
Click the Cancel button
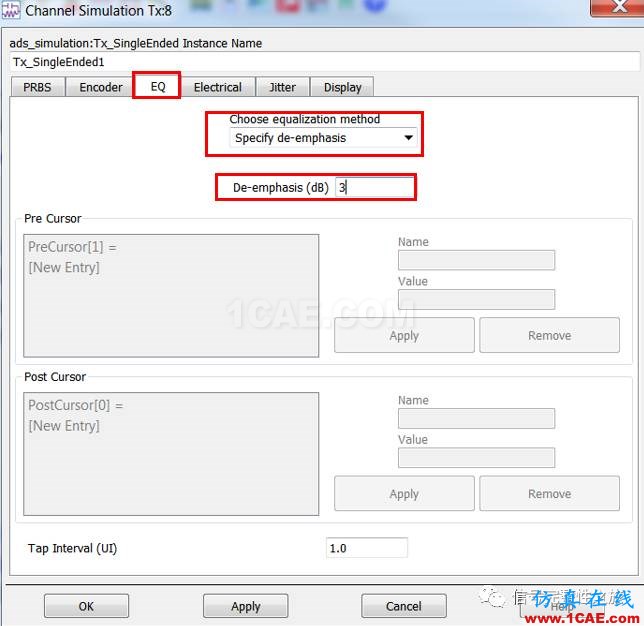(x=404, y=606)
